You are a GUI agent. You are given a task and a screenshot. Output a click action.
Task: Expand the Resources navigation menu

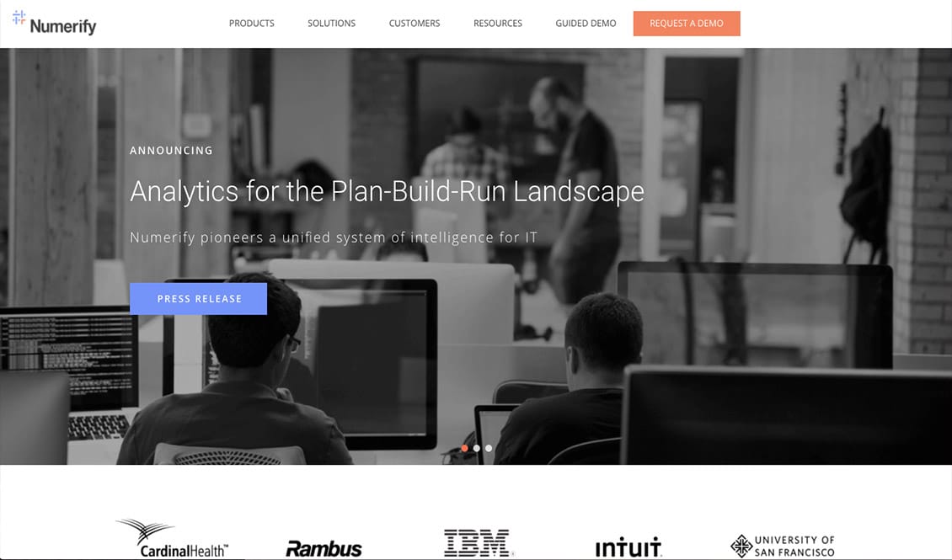tap(498, 24)
